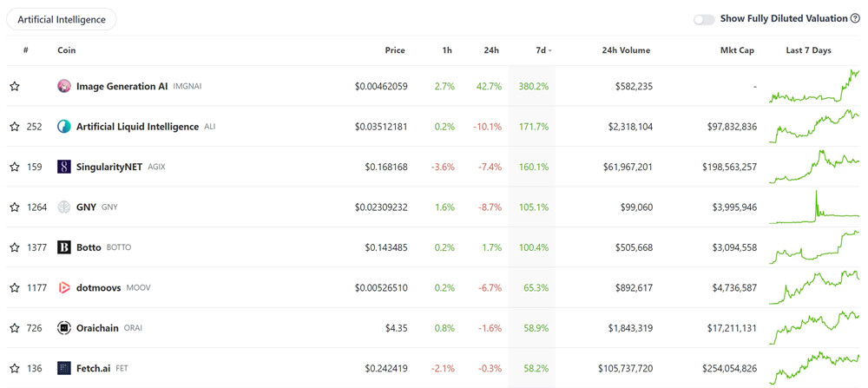View SingularityNET 7-day sparkline chart

814,167
